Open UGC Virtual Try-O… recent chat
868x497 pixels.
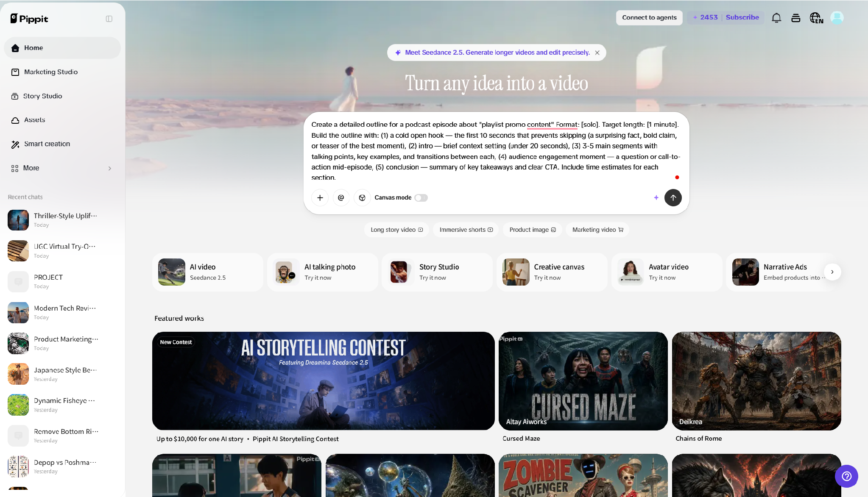62,251
